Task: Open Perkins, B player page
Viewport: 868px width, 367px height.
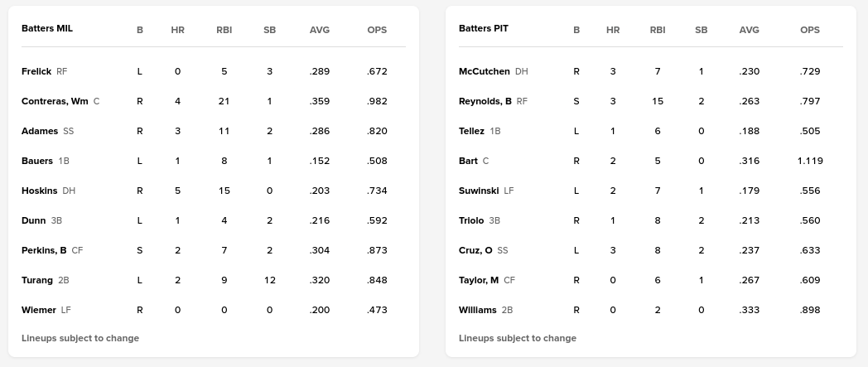Action: point(44,250)
